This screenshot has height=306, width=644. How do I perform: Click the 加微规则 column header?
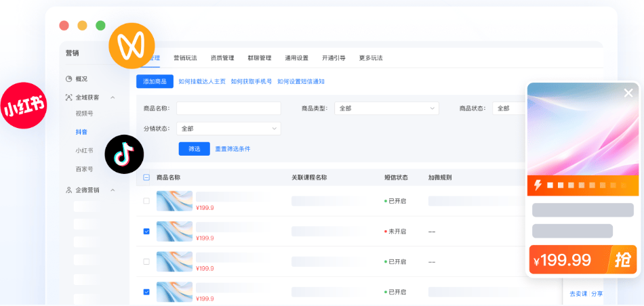pyautogui.click(x=440, y=177)
